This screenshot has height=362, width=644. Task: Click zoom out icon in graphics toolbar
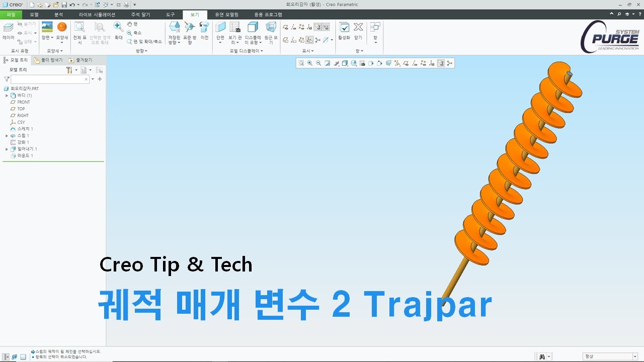coord(318,63)
